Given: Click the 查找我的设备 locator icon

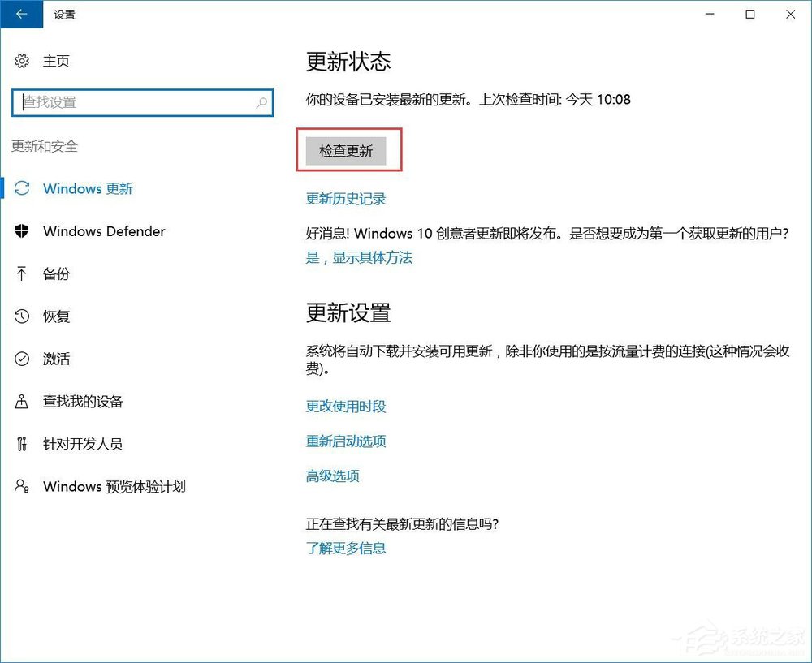Looking at the screenshot, I should coord(20,401).
